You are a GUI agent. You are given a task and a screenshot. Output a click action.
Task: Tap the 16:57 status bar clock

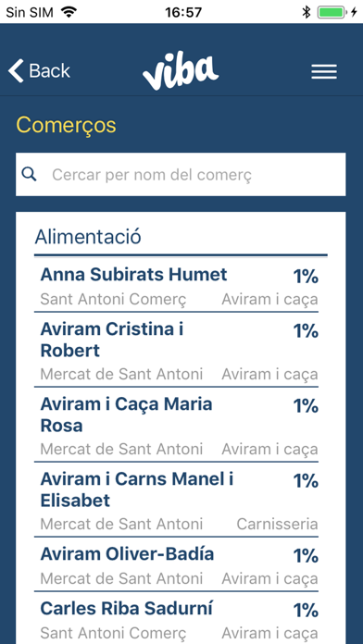[183, 12]
